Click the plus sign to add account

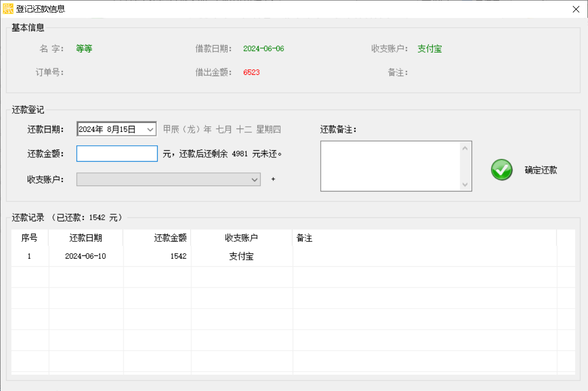coord(273,180)
